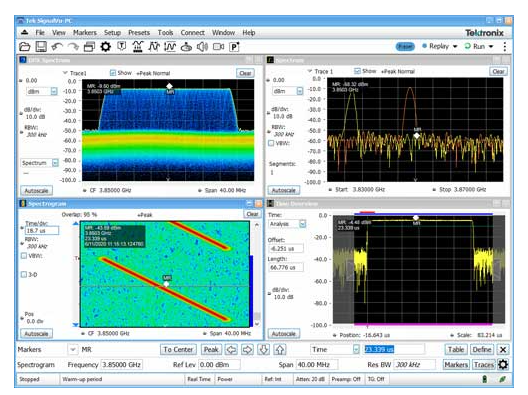Viewport: 528px width, 395px height.
Task: Enable VBW checkbox in Spectrum panel
Action: [x=271, y=143]
